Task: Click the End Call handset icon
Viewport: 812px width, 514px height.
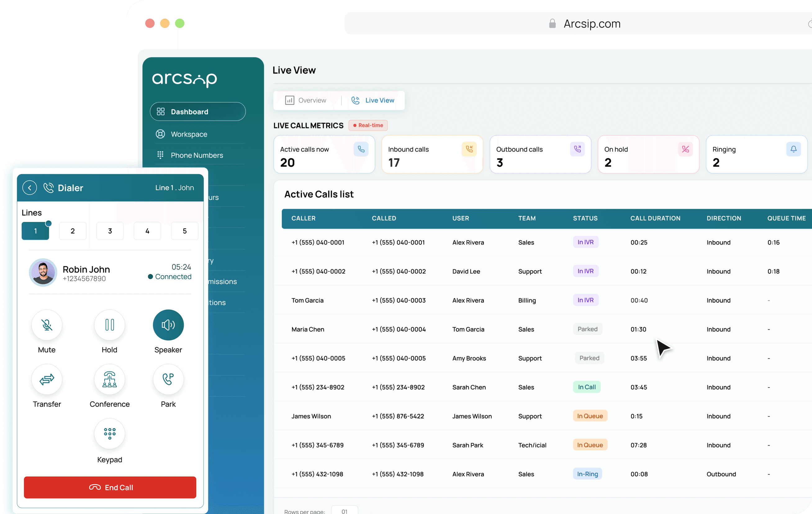Action: [x=95, y=487]
